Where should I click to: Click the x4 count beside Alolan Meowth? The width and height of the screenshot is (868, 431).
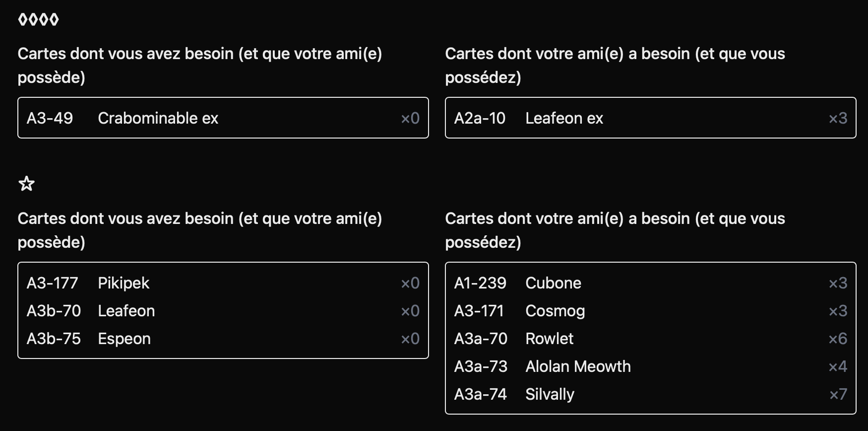[838, 366]
